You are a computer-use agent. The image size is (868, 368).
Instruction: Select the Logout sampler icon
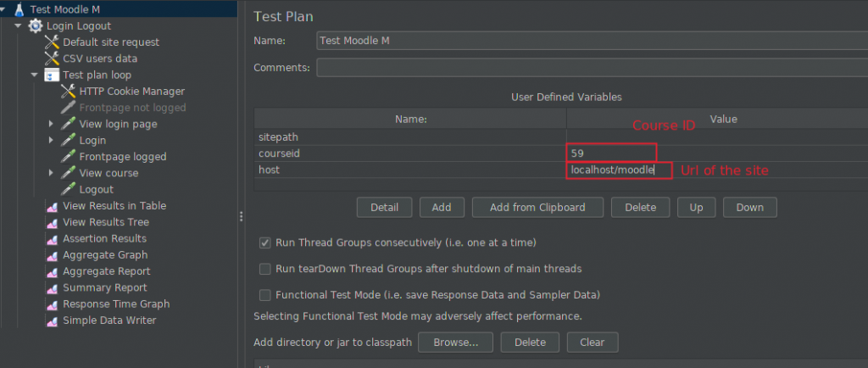pos(68,189)
